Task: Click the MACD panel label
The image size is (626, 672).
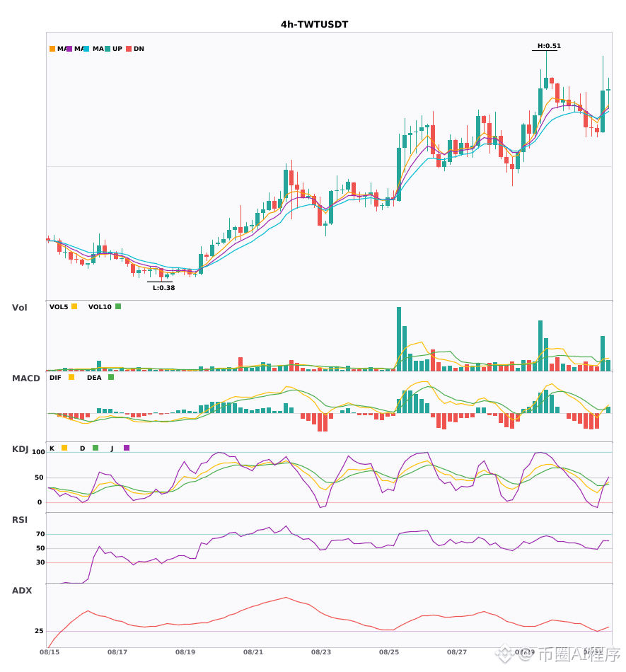Action: coord(25,378)
